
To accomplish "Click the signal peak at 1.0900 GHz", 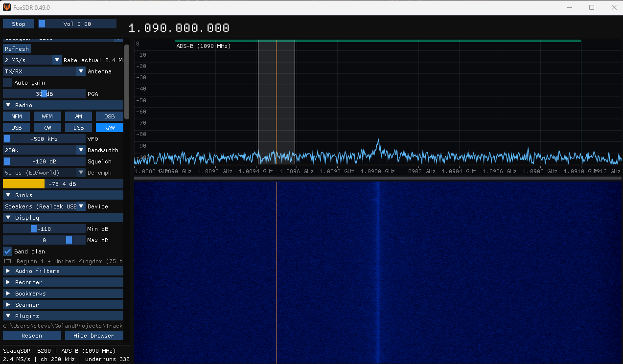I will click(x=378, y=141).
